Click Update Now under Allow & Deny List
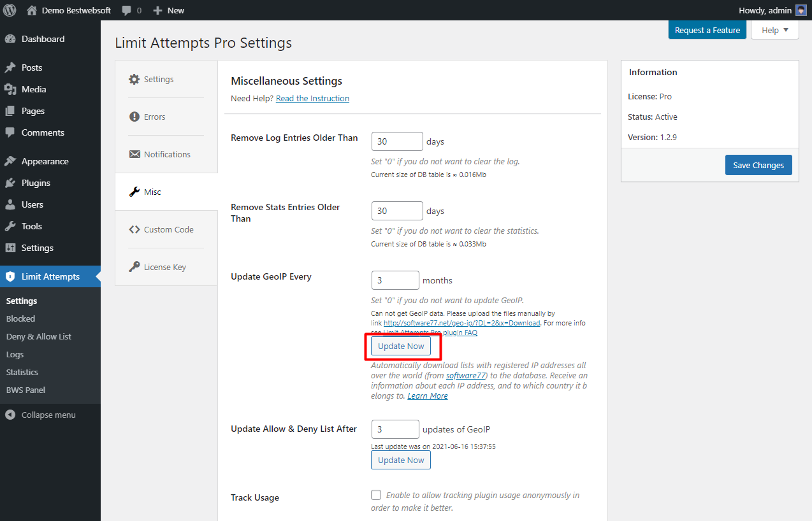The height and width of the screenshot is (521, 812). tap(401, 460)
